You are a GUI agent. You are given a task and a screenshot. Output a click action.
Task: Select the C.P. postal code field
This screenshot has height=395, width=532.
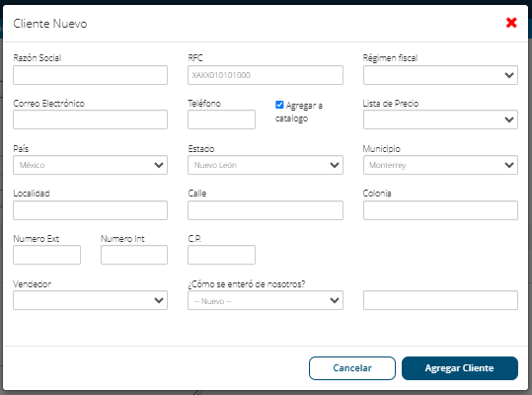coord(221,255)
